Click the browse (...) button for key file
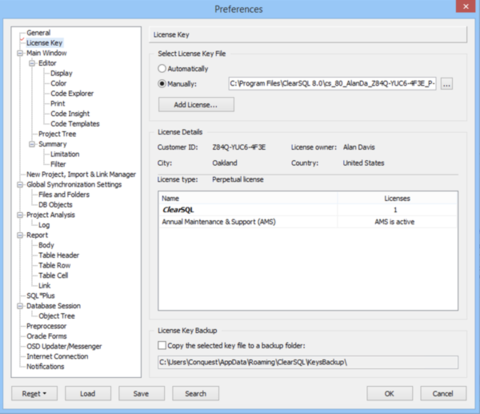This screenshot has width=480, height=414. (x=447, y=84)
